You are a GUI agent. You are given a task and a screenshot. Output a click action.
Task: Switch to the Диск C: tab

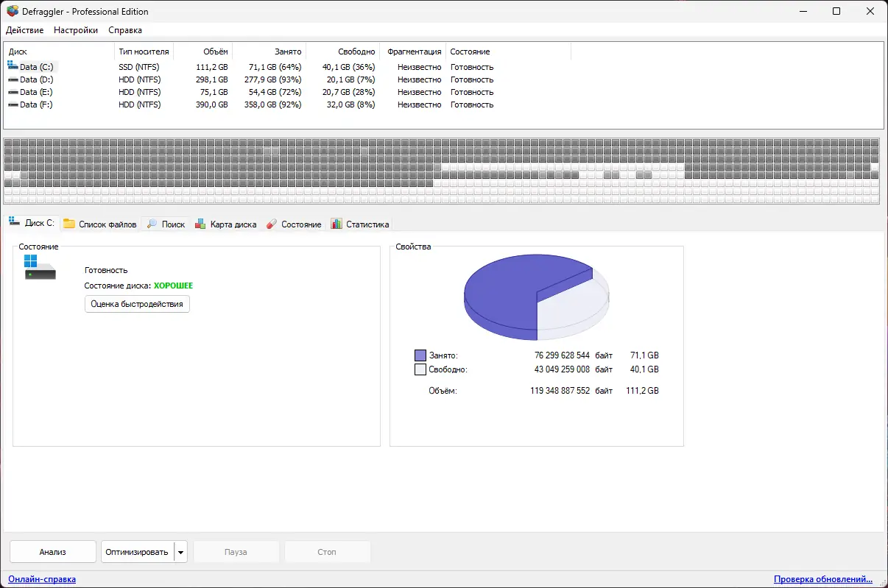coord(32,224)
